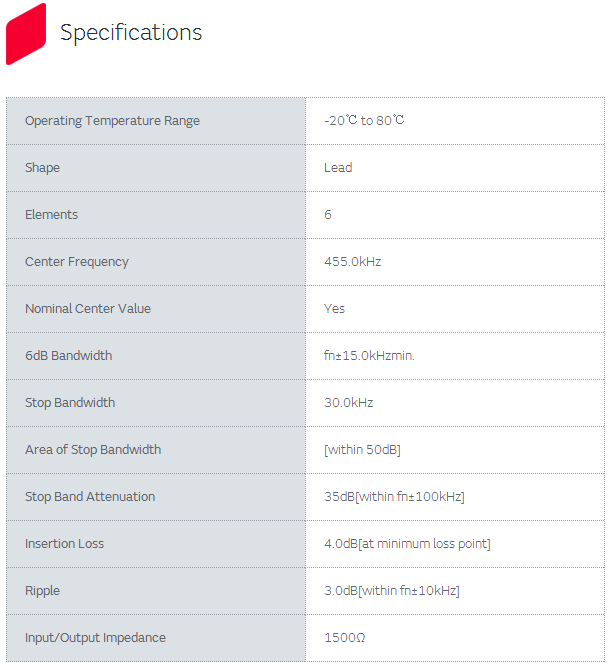Select the Area of Stop Bandwidth label
Screen dimensions: 607x664
click(93, 450)
